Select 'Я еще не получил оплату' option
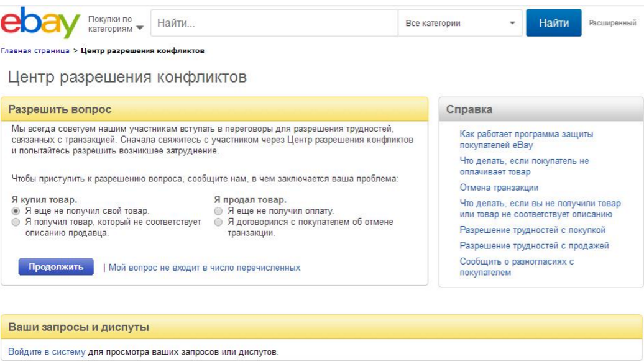This screenshot has height=362, width=644. 218,211
